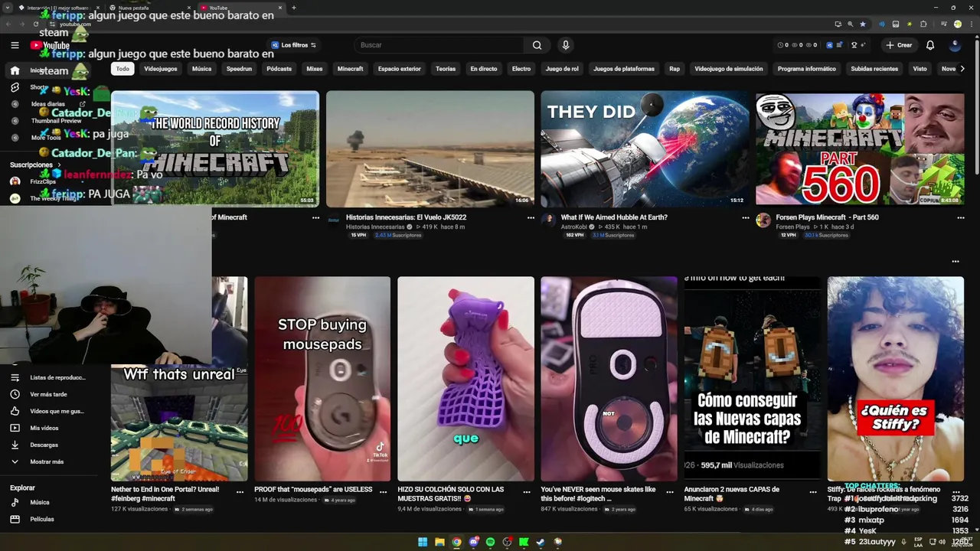Screen dimensions: 980x551
Task: Select the En directo chip
Action: pyautogui.click(x=484, y=69)
